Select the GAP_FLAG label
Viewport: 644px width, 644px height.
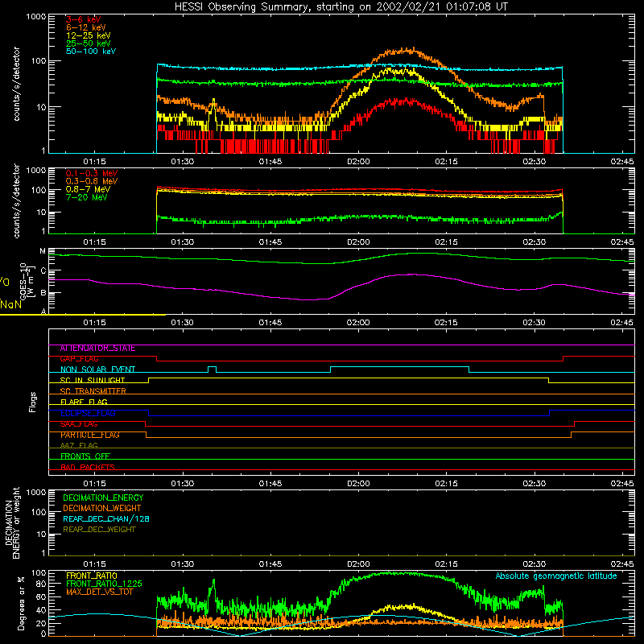click(x=79, y=359)
